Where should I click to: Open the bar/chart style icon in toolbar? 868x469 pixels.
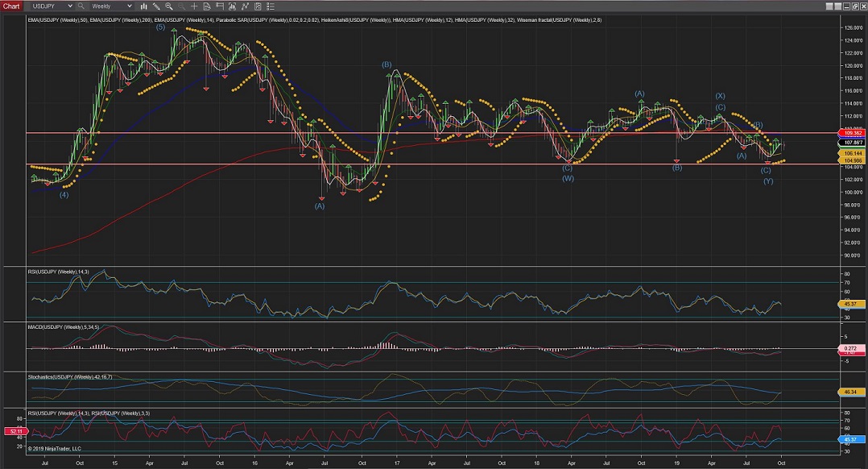143,6
